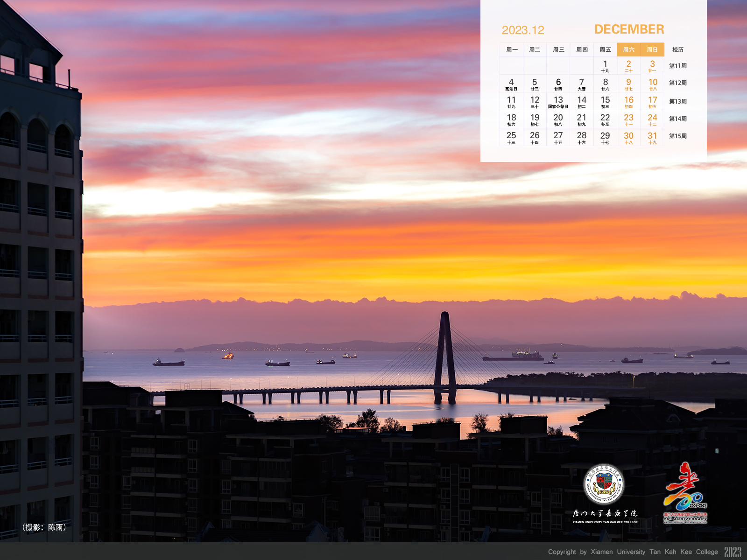Select December 13 marked 国家公祭日
The height and width of the screenshot is (560, 747).
coord(558,102)
